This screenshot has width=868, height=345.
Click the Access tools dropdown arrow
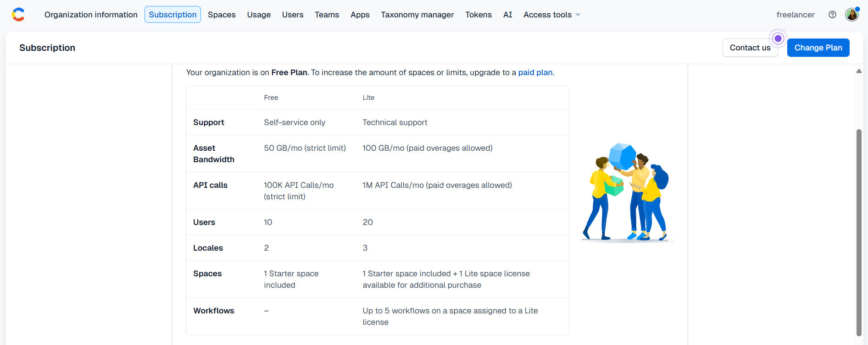[x=578, y=15]
